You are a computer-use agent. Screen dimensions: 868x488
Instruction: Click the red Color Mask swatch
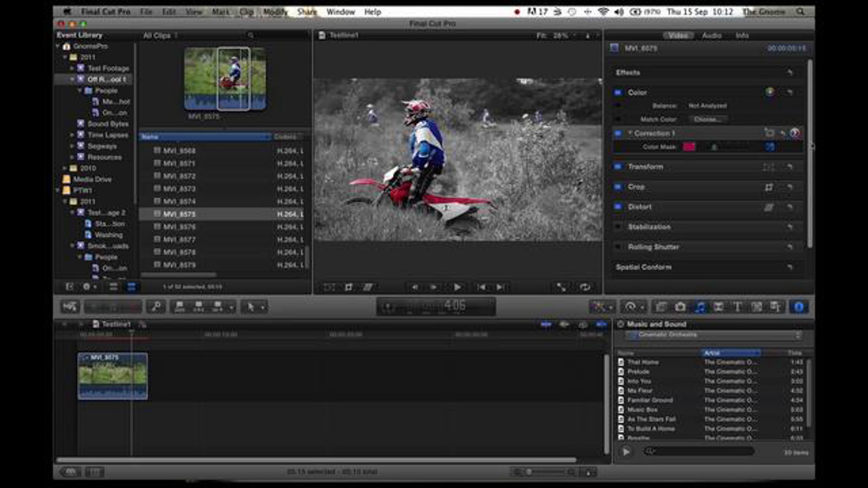(689, 147)
